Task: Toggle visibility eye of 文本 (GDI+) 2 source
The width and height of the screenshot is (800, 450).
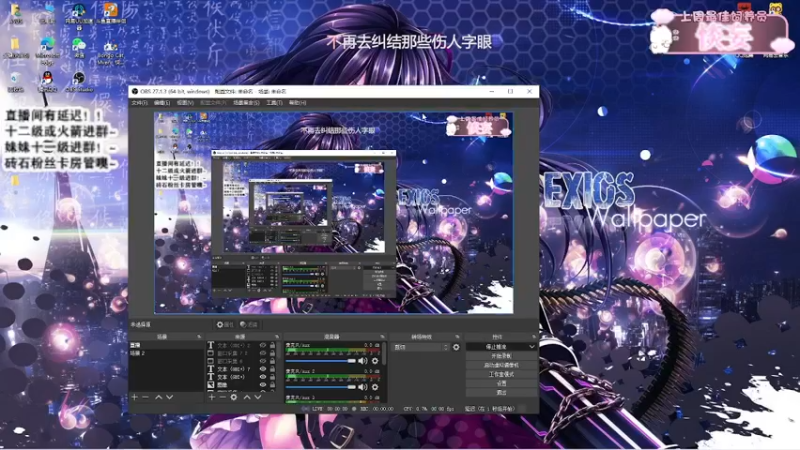Action: pyautogui.click(x=263, y=345)
